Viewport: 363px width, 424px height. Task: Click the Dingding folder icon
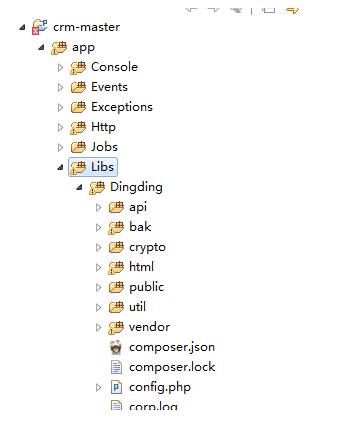97,187
